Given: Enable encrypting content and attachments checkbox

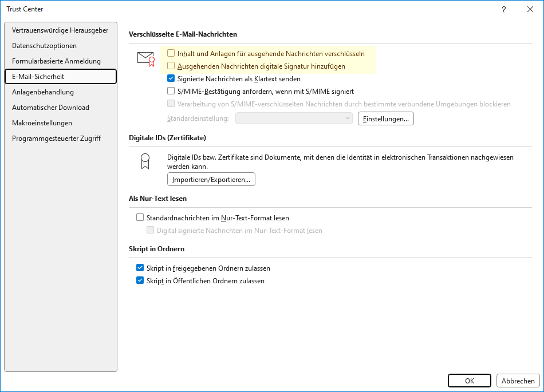Looking at the screenshot, I should click(171, 53).
